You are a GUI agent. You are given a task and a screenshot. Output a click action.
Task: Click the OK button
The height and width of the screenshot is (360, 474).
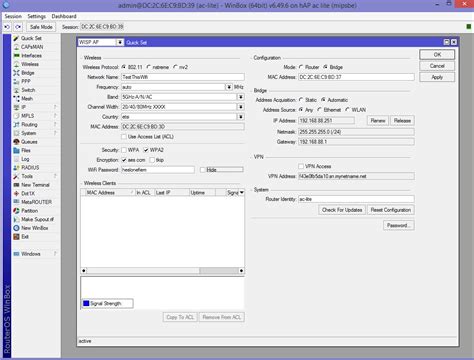[x=437, y=55]
